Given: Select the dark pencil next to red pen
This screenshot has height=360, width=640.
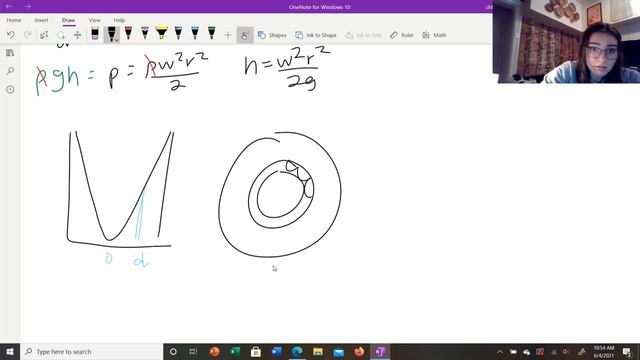Looking at the screenshot, I should click(x=145, y=33).
